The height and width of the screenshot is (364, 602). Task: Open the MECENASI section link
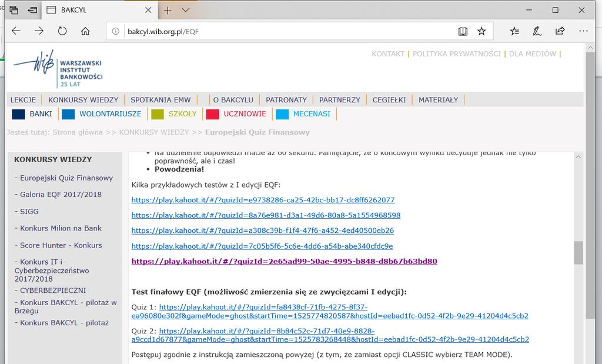(x=312, y=113)
